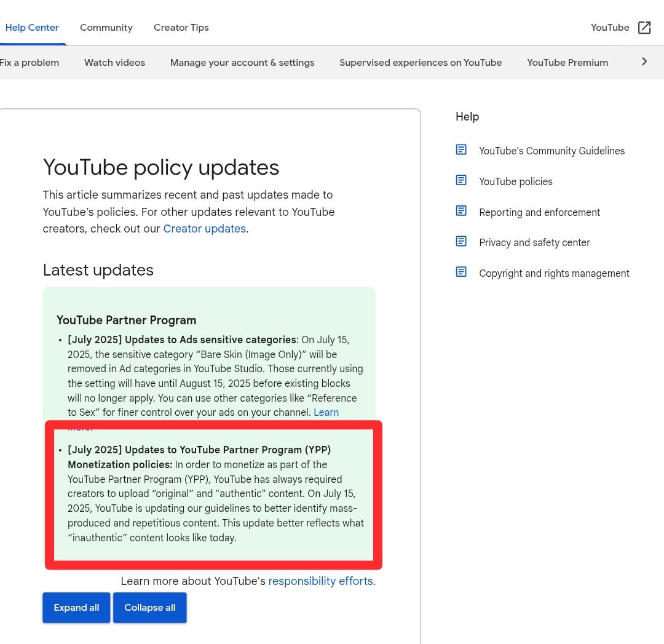Open Privacy and safety center article
The height and width of the screenshot is (644, 664).
coord(534,242)
